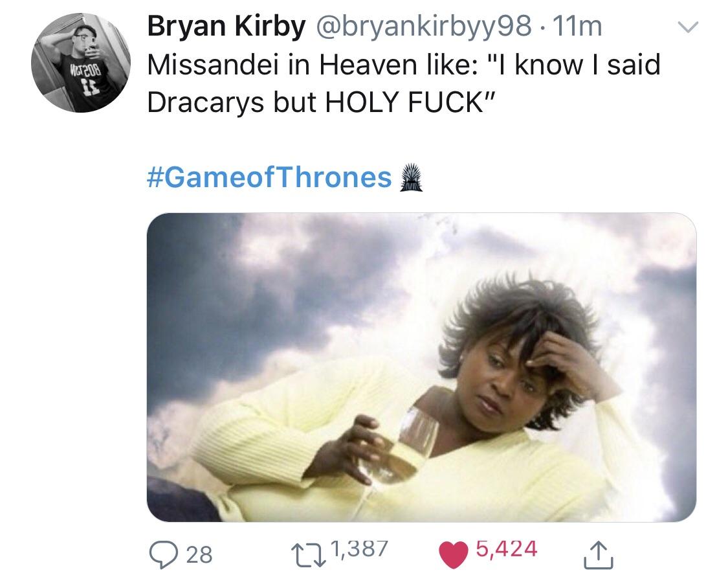
Task: View the attached heaven meme image
Action: [421, 367]
